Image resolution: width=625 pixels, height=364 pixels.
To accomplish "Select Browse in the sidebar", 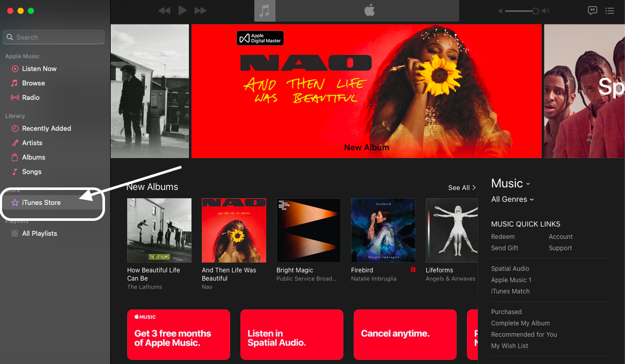I will [33, 83].
